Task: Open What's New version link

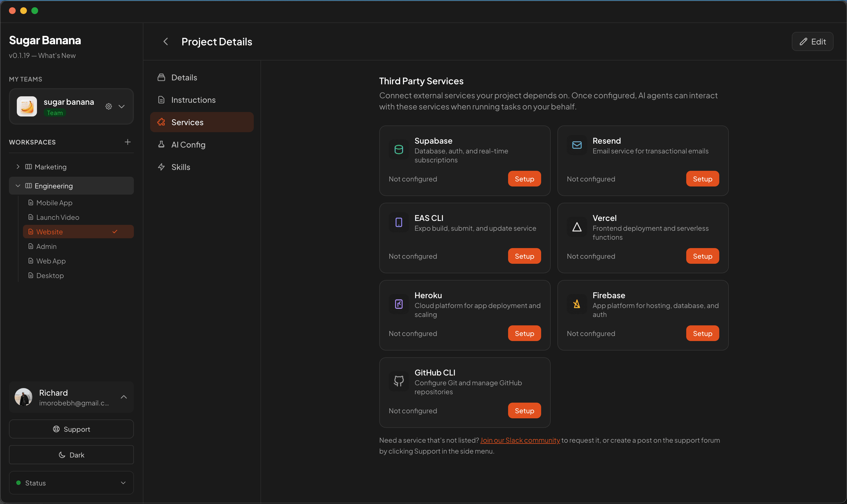Action: click(57, 55)
